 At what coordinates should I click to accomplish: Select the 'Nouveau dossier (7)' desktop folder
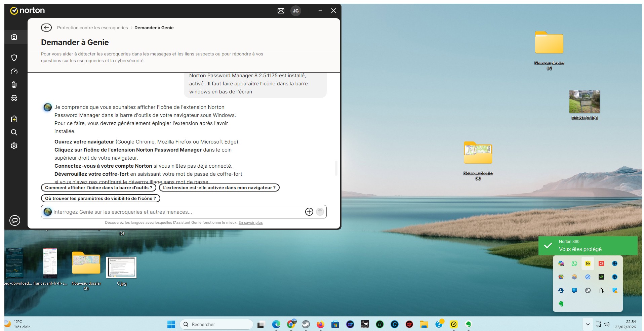click(549, 43)
